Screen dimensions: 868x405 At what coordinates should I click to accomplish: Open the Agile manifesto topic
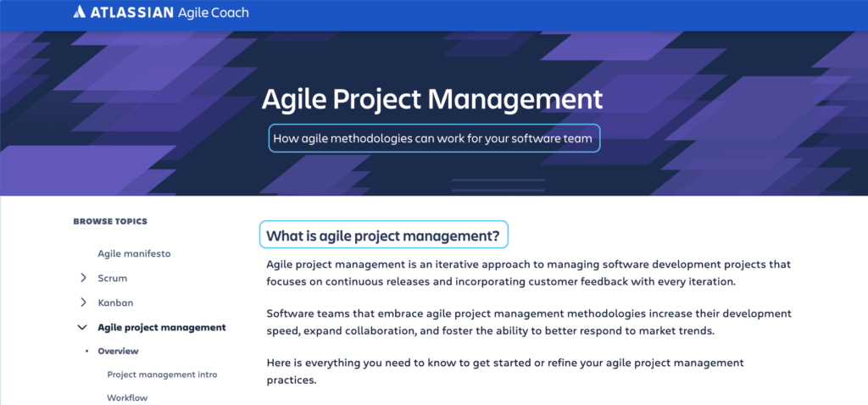136,253
